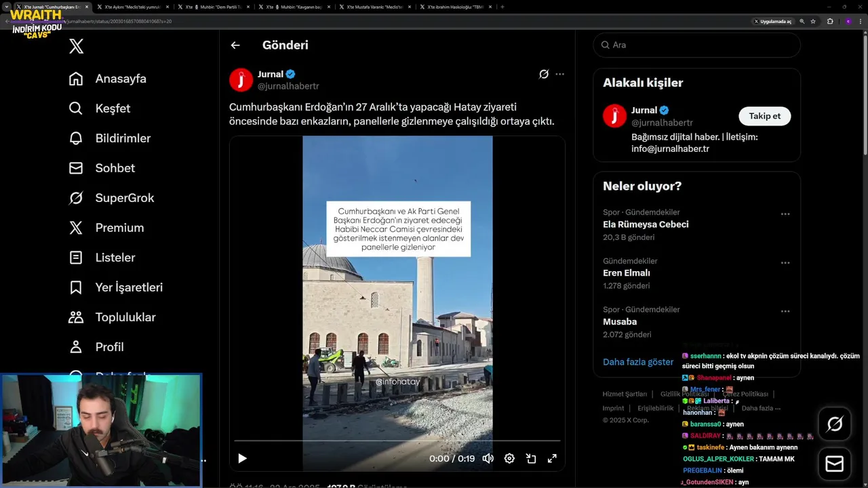Open the browser zoom magnifier icon

click(802, 21)
